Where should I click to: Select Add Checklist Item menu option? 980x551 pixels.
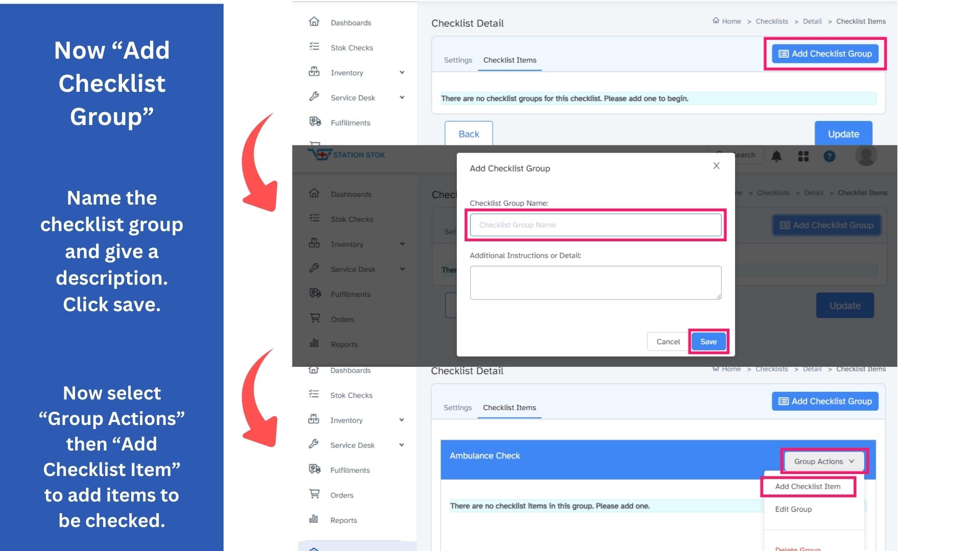807,486
